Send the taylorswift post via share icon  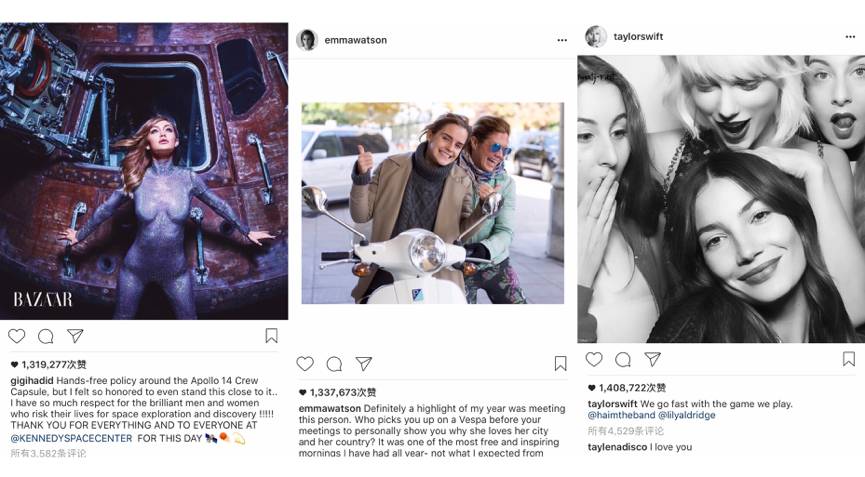pyautogui.click(x=652, y=359)
